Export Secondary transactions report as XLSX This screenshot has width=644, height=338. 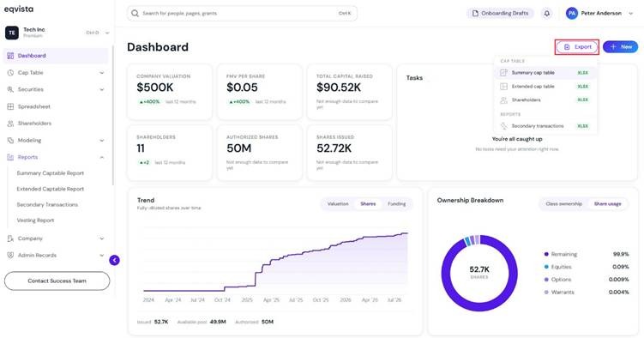coord(545,126)
